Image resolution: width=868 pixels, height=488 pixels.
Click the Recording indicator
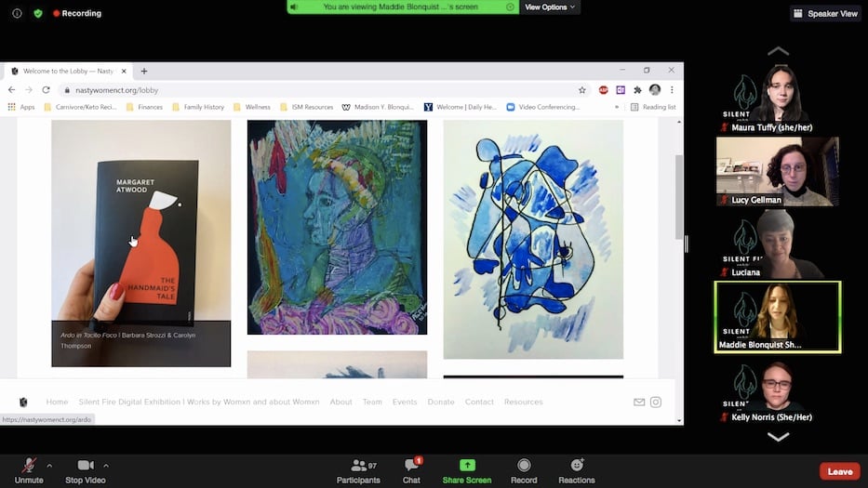(x=77, y=13)
